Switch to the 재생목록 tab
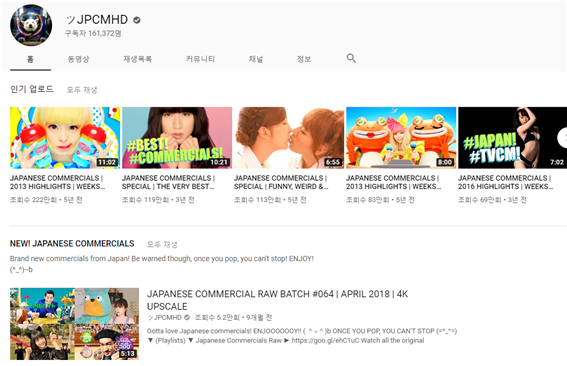 click(137, 59)
